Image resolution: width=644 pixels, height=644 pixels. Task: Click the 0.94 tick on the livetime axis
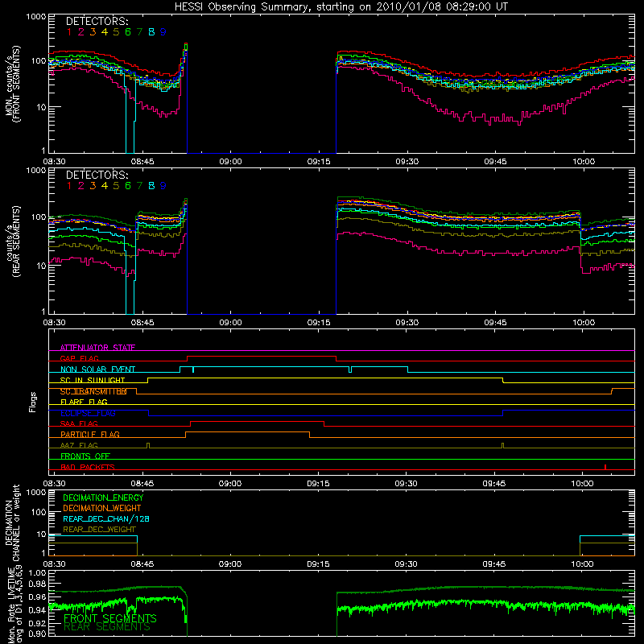(37, 610)
